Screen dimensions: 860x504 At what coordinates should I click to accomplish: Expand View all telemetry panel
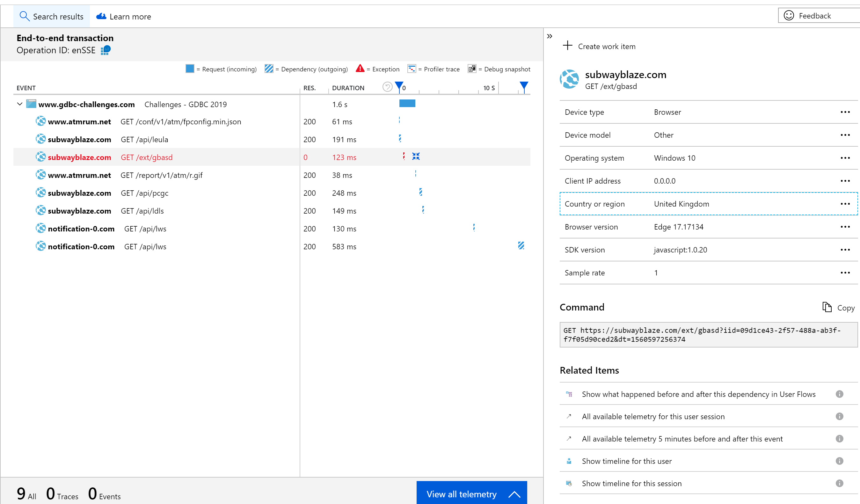[472, 494]
